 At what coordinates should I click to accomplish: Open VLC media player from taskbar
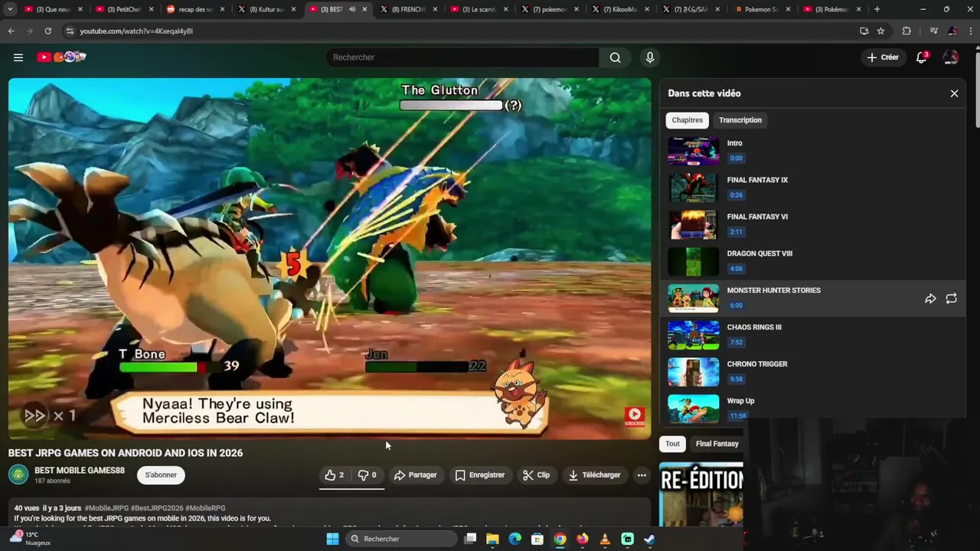tap(605, 539)
